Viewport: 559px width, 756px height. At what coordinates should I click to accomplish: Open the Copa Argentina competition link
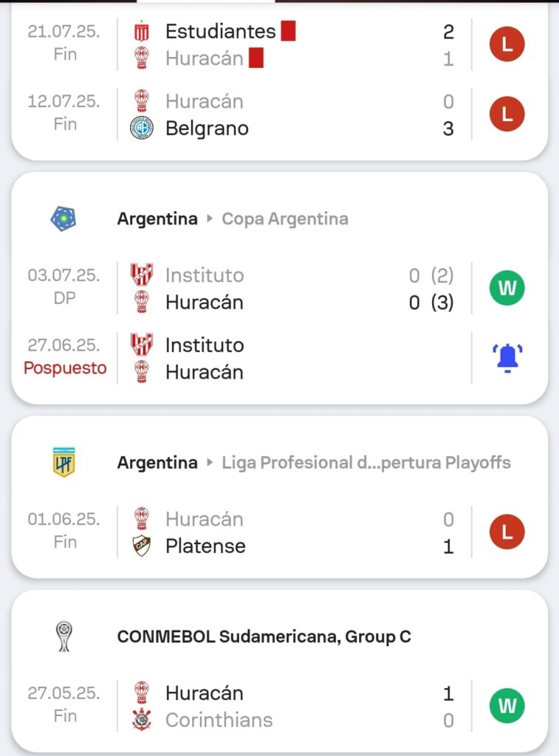coord(285,219)
